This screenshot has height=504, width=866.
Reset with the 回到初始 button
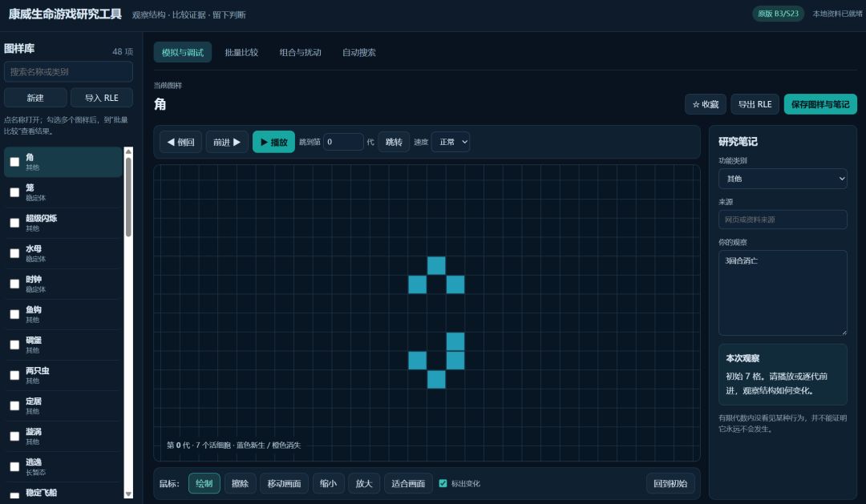tap(670, 484)
